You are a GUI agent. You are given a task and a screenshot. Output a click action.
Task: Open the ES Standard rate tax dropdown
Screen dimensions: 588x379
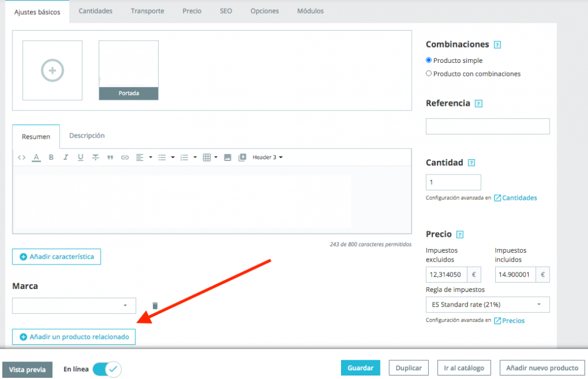(x=487, y=304)
